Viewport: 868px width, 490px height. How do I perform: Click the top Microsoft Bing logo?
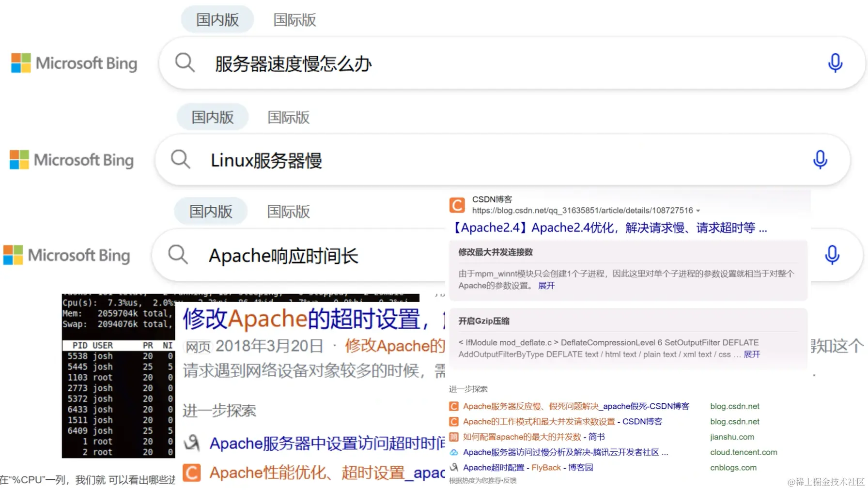point(74,62)
